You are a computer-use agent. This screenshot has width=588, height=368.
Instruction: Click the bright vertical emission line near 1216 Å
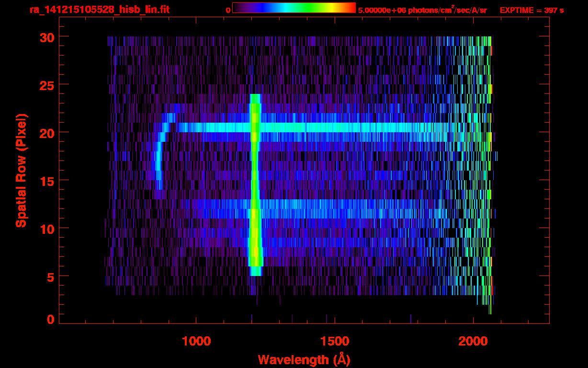click(x=255, y=185)
